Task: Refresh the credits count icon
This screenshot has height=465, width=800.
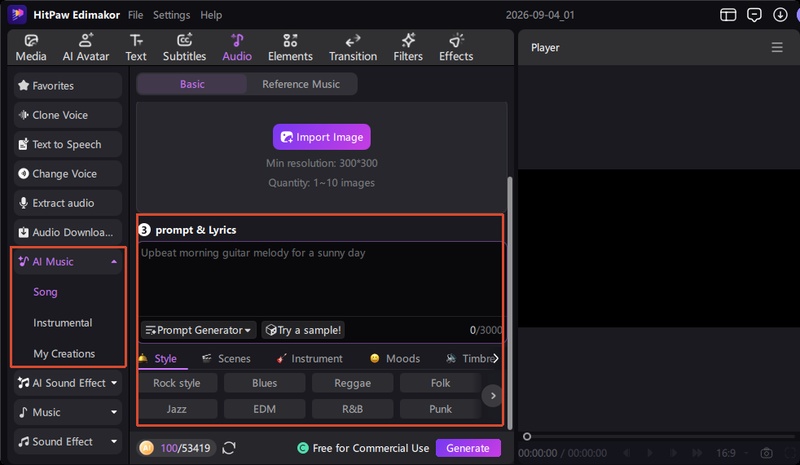Action: click(x=229, y=448)
